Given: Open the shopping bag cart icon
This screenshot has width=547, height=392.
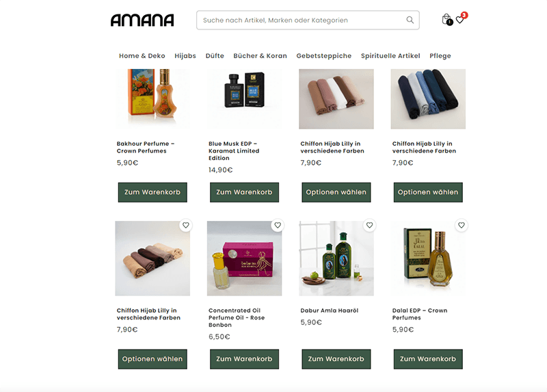Looking at the screenshot, I should coord(446,20).
